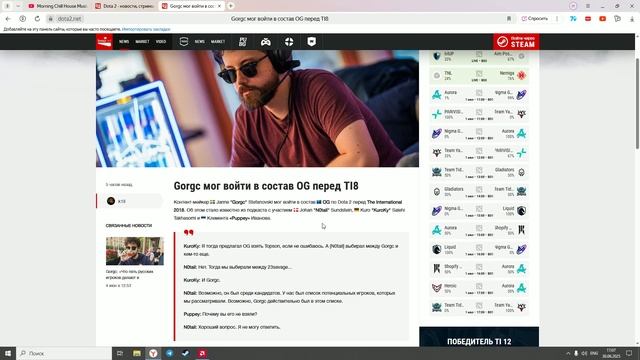
Task: Open Steam from the taskbar
Action: point(185,353)
